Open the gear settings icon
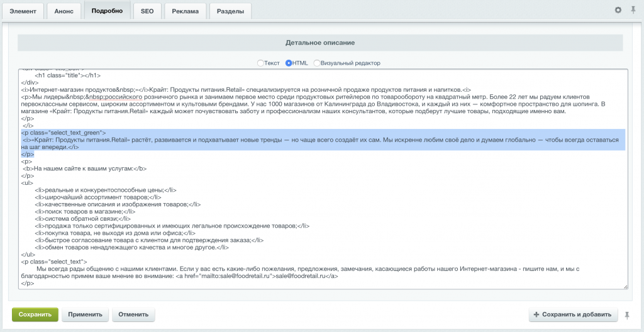Image resolution: width=644 pixels, height=332 pixels. [618, 10]
